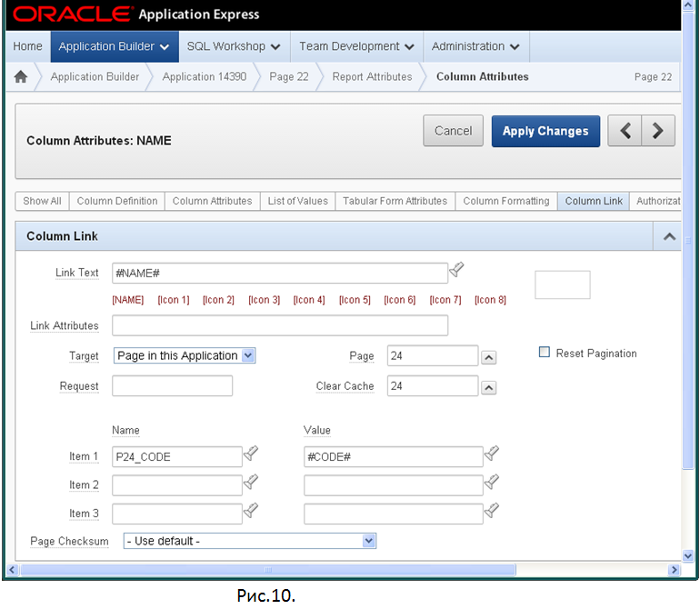This screenshot has width=700, height=609.
Task: Choose [Icon 5] link text shortcut
Action: [x=355, y=300]
